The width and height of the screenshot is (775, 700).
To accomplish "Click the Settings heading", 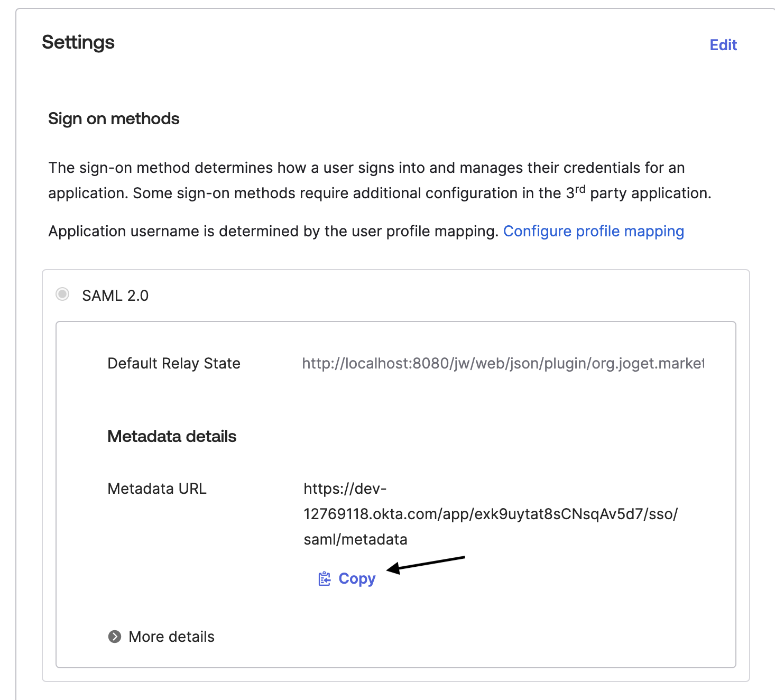I will [x=78, y=42].
